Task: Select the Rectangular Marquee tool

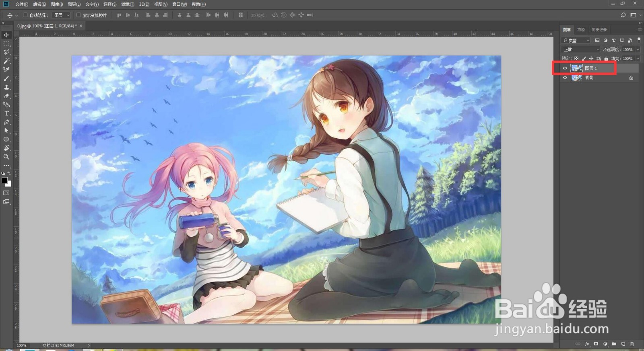Action: [6, 43]
